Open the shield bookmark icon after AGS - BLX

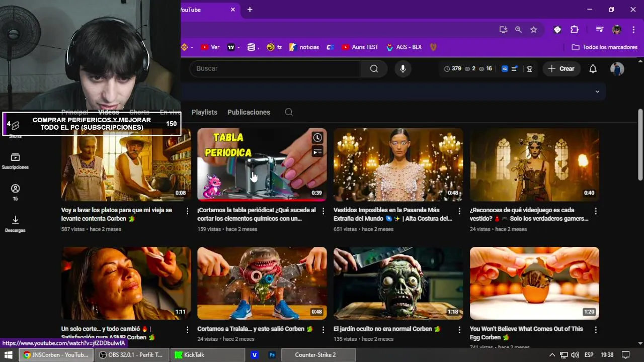(x=433, y=47)
